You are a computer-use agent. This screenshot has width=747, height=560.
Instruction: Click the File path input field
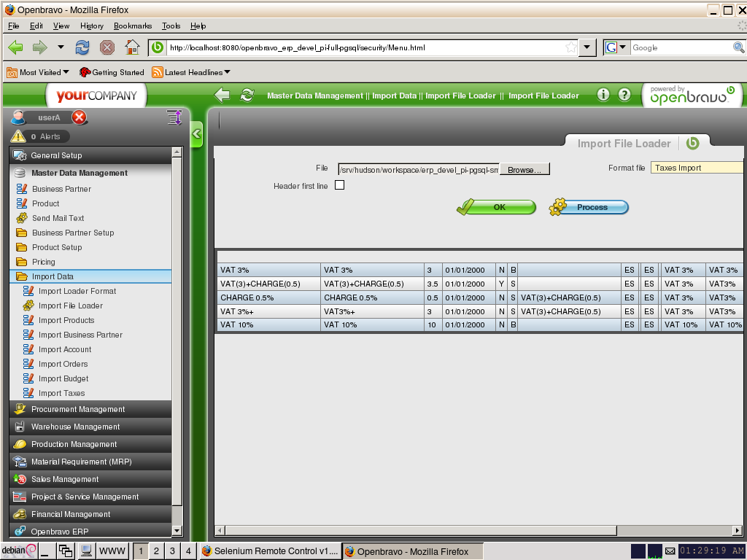click(418, 169)
